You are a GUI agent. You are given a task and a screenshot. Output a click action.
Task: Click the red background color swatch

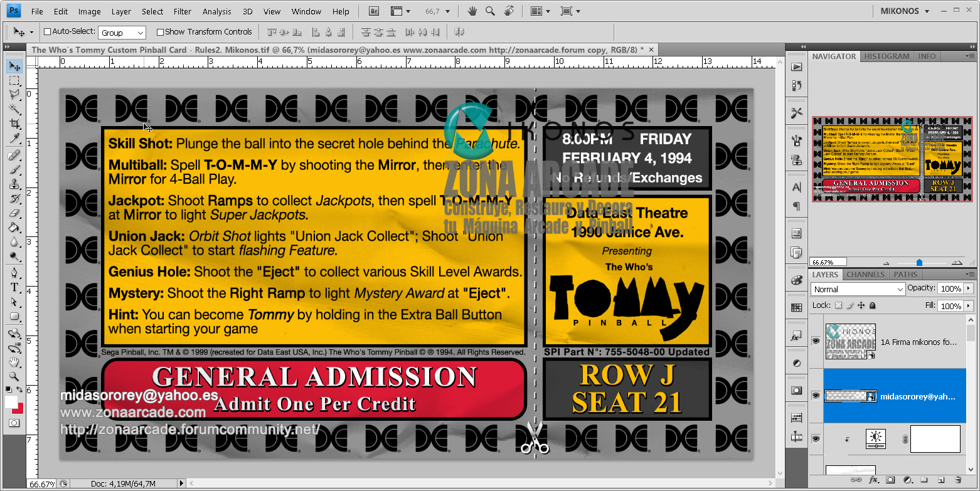(20, 409)
